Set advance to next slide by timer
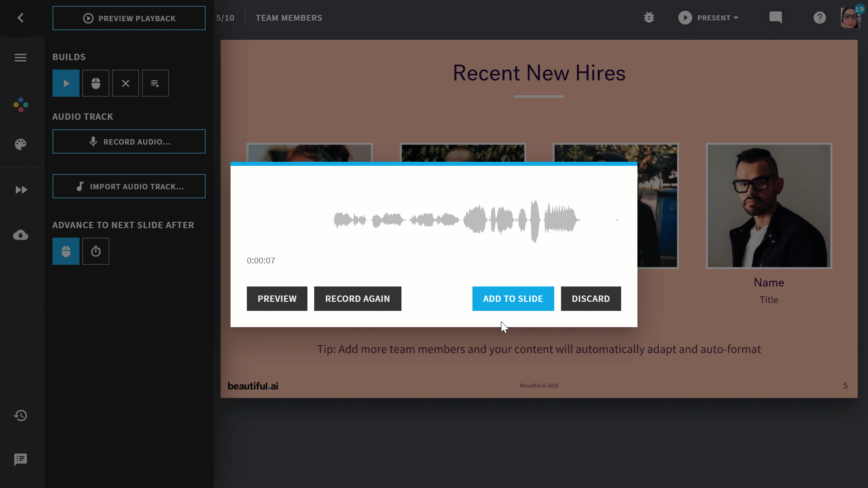Viewport: 868px width, 488px height. [x=96, y=251]
